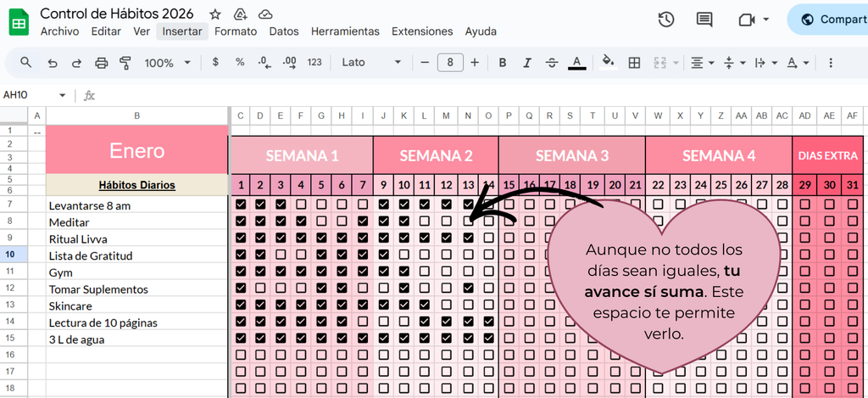Open the three-dot more toolbar options
868x398 pixels.
830,62
